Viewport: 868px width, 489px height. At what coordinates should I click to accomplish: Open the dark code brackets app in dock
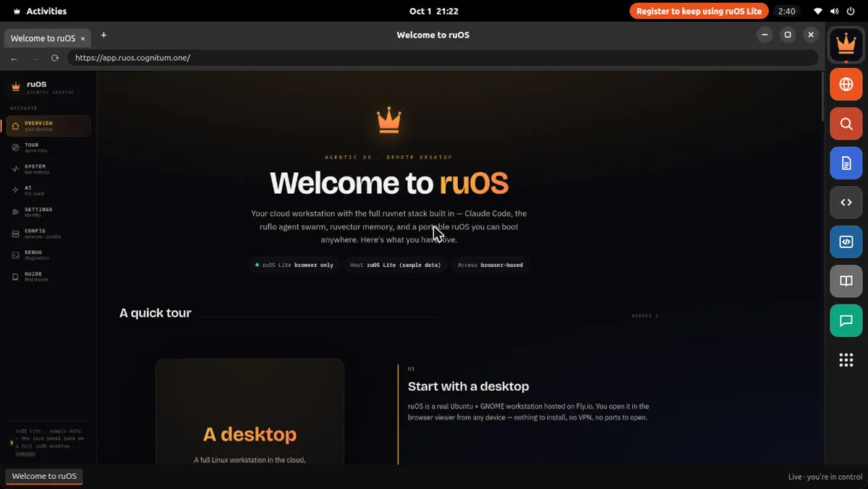click(846, 203)
